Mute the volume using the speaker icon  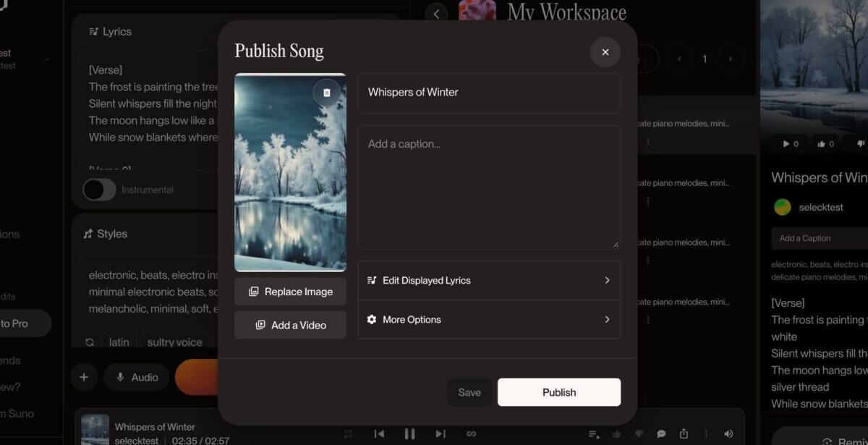pyautogui.click(x=728, y=433)
